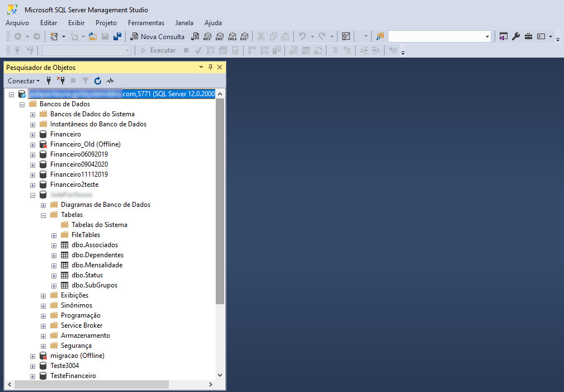Click the horizontal scrollbar right arrow
The image size is (564, 392).
[211, 384]
